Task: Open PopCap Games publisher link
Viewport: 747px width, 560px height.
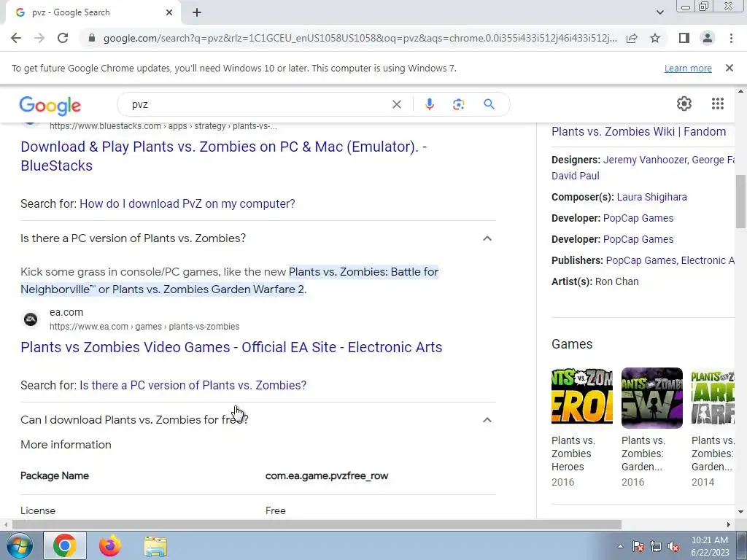Action: (640, 260)
